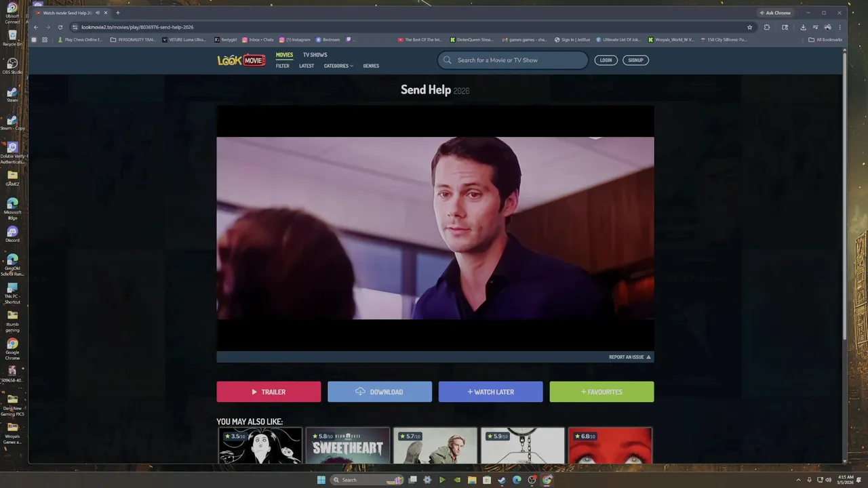This screenshot has height=488, width=868.
Task: Add movie to Watch Later
Action: coord(490,392)
